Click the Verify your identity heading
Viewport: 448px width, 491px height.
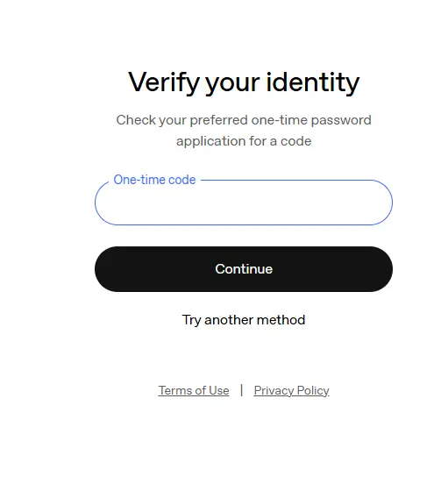tap(244, 82)
